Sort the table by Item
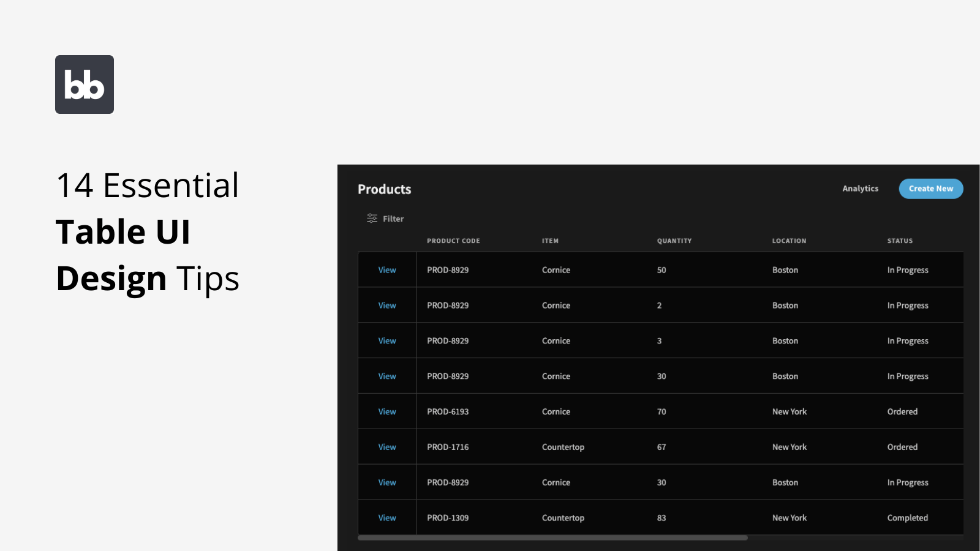Screen dimensions: 980x551 click(x=549, y=241)
